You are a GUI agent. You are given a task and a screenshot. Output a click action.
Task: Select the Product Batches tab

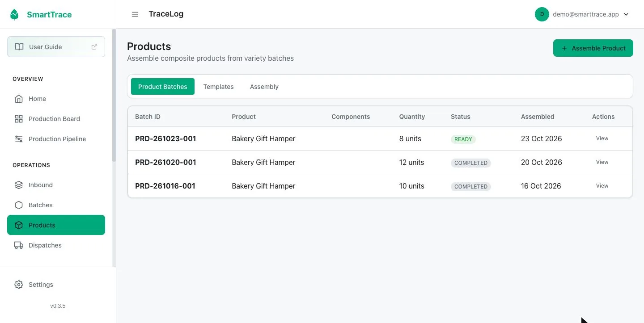163,87
